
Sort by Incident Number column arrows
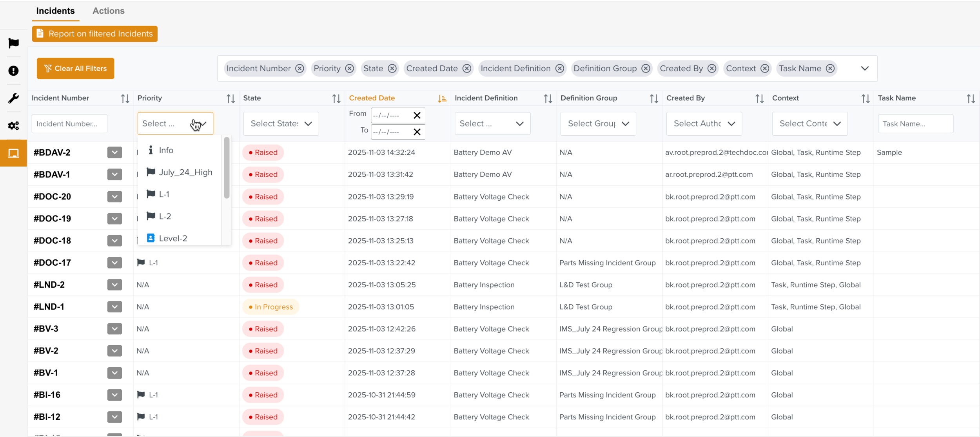click(125, 98)
